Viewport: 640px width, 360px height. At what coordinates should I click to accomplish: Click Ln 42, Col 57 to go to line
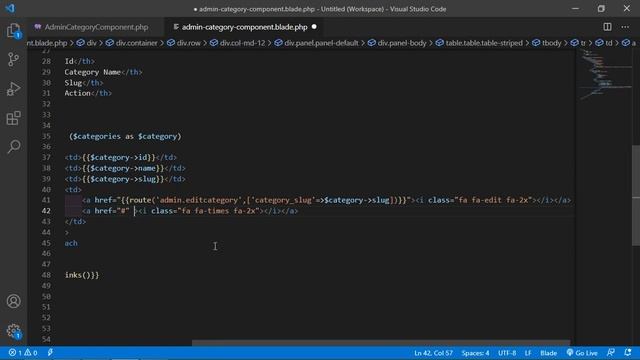[x=433, y=353]
